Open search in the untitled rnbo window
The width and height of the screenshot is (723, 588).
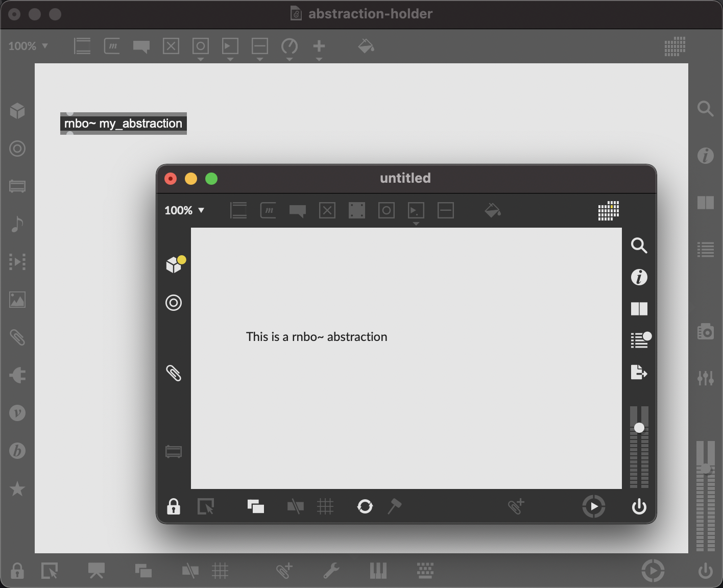point(639,246)
